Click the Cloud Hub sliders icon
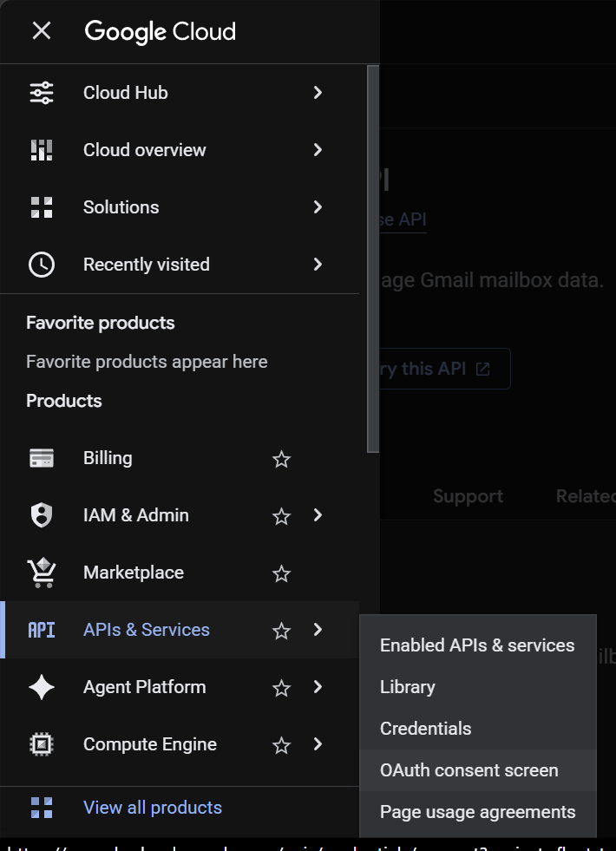 [x=42, y=93]
